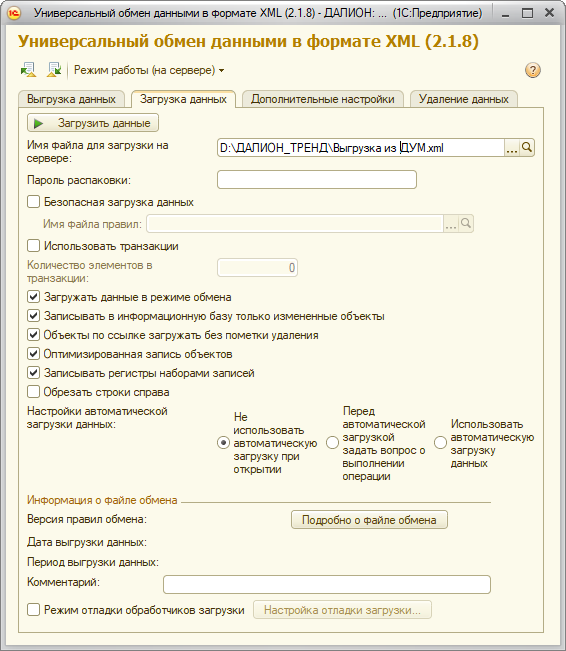This screenshot has height=651, width=566.
Task: Switch to Выгрузка данных tab
Action: point(71,99)
